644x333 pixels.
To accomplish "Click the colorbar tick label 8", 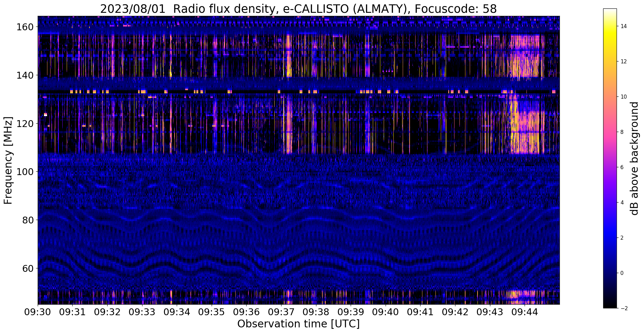I will click(622, 132).
